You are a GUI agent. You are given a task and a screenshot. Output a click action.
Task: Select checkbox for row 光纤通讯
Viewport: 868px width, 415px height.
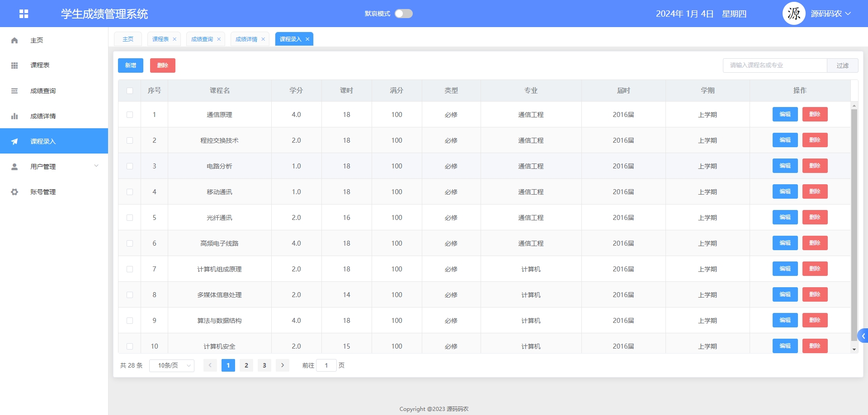tap(130, 218)
